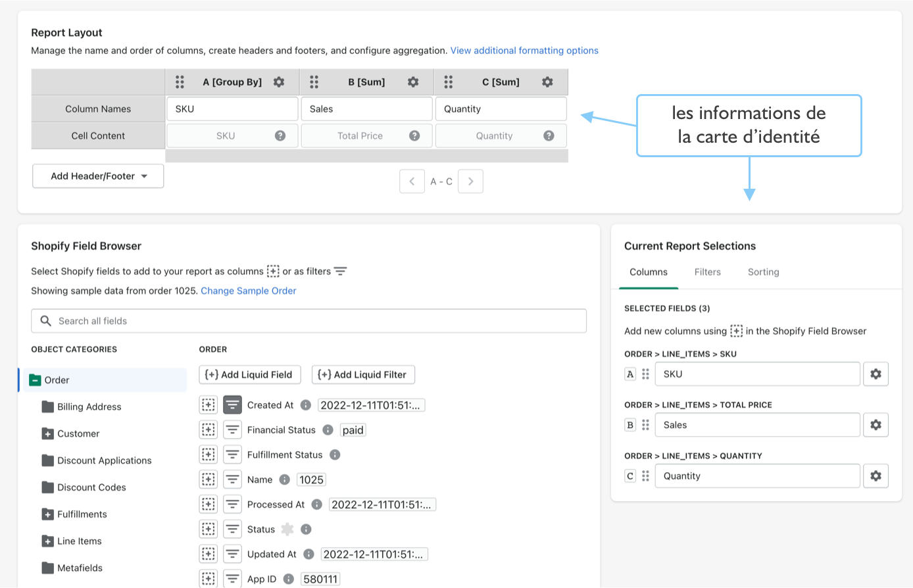This screenshot has width=913, height=588.
Task: Go to next column page
Action: click(471, 182)
